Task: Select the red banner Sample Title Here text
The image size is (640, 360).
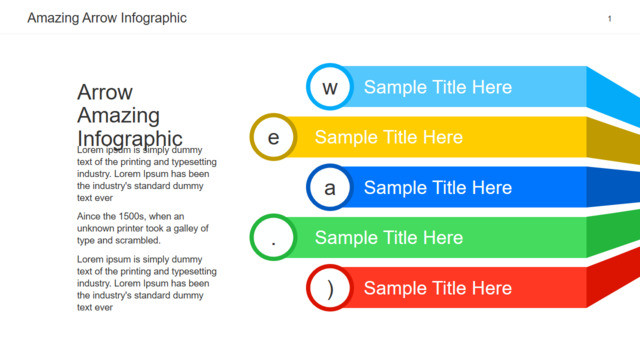Action: click(x=438, y=288)
